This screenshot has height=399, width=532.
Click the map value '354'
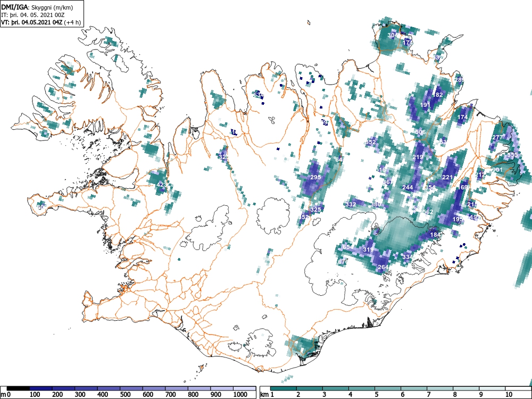[x=430, y=187]
